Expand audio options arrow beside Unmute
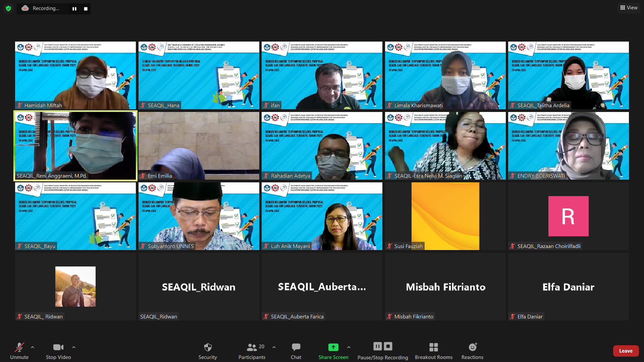The height and width of the screenshot is (362, 644). [33, 347]
